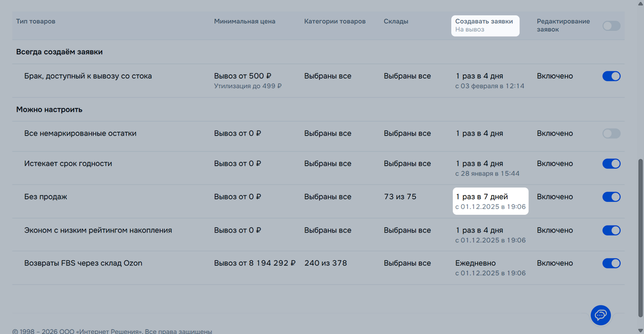The width and height of the screenshot is (644, 334).
Task: Open the support chat bubble icon
Action: tap(600, 315)
